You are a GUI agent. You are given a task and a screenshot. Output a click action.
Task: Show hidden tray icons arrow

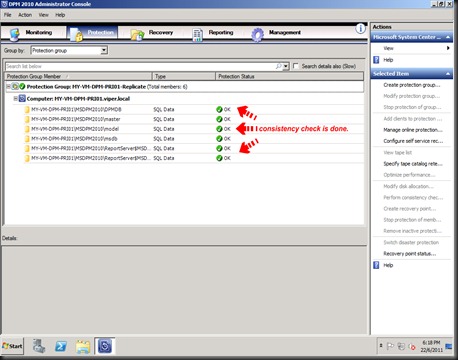pyautogui.click(x=381, y=346)
